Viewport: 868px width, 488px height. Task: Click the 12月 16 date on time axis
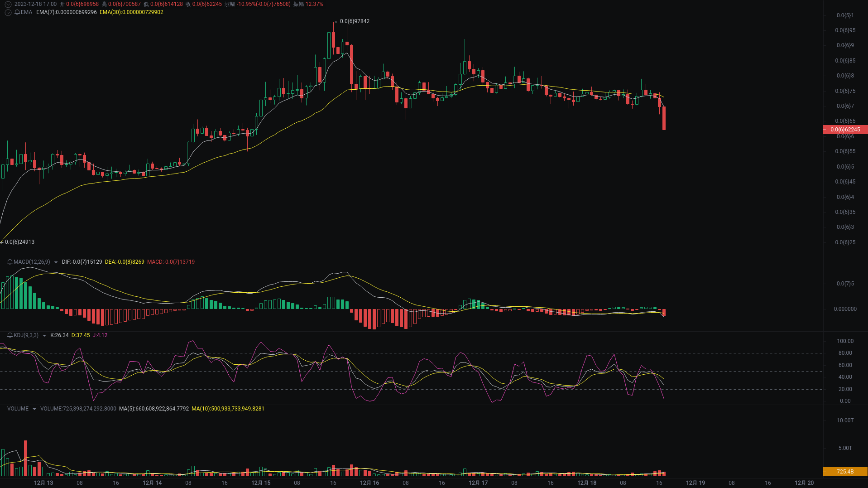coord(369,483)
